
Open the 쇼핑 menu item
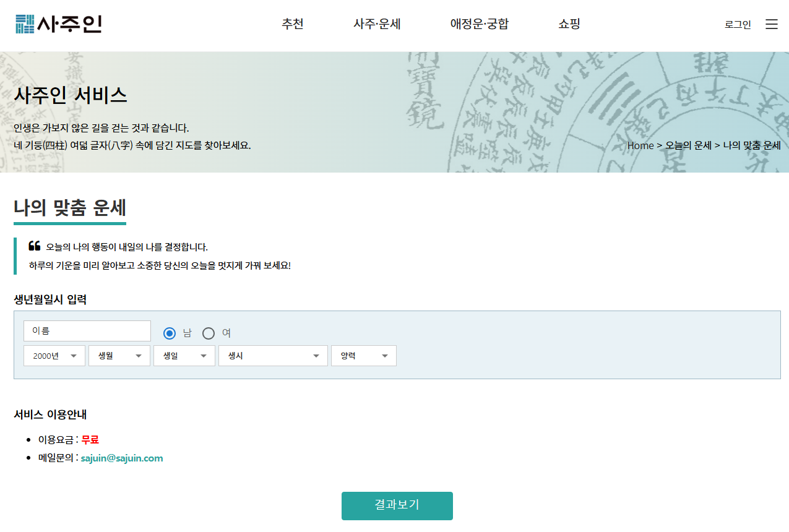pos(568,24)
